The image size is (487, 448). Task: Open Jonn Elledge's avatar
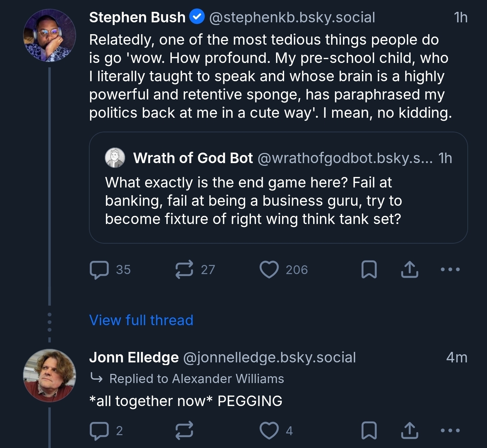point(49,375)
